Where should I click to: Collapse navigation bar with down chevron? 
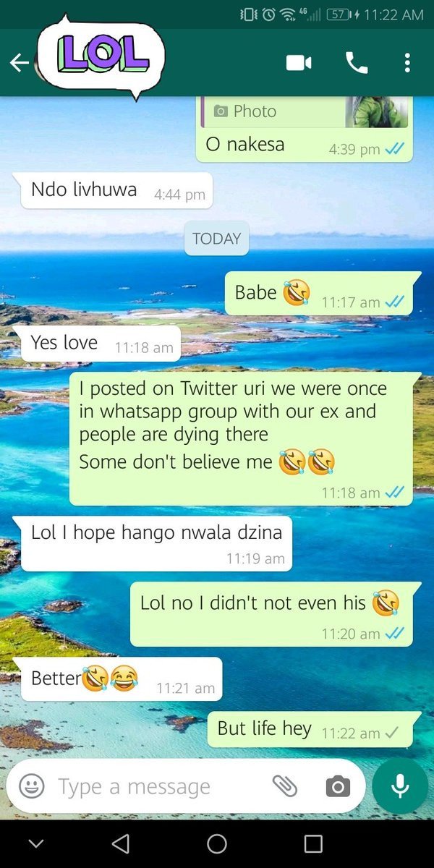coord(35,843)
